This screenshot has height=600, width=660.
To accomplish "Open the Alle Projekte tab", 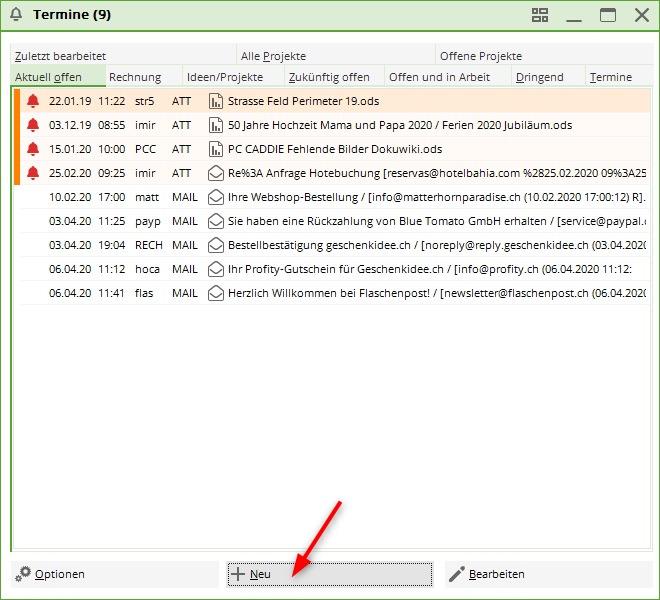I will (273, 56).
